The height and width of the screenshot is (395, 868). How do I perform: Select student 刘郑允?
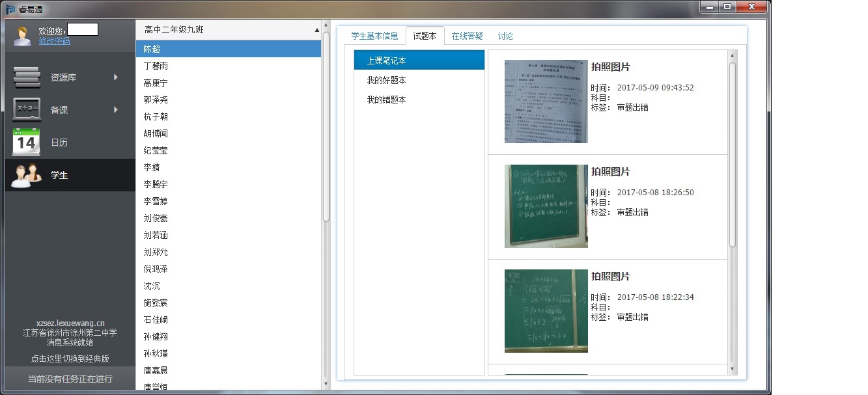229,252
